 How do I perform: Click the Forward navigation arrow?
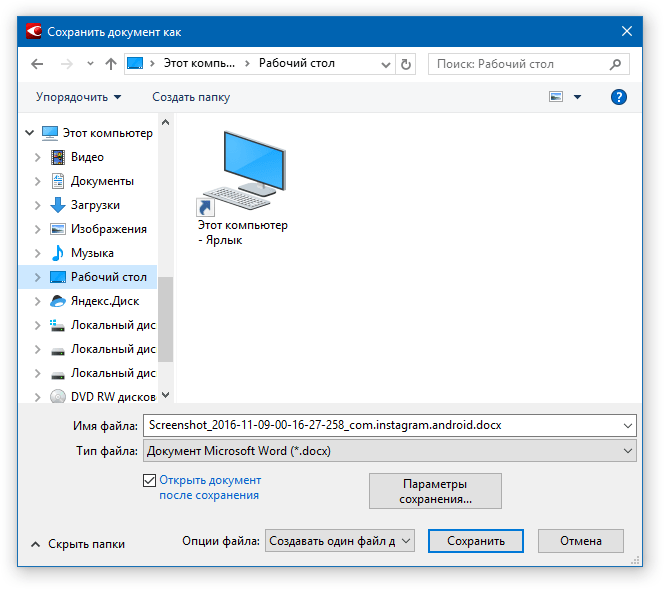pos(66,64)
